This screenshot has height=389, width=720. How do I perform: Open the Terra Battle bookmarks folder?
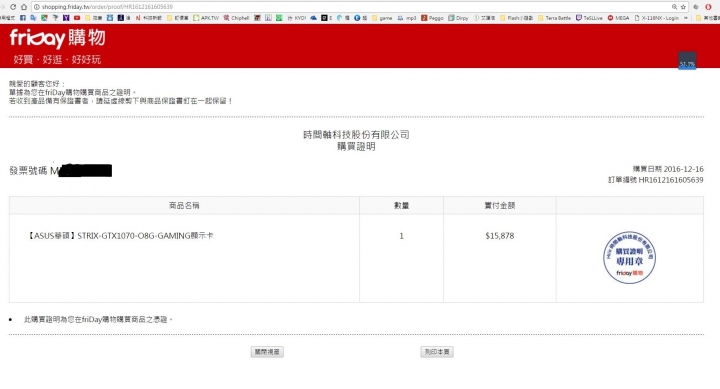(554, 18)
